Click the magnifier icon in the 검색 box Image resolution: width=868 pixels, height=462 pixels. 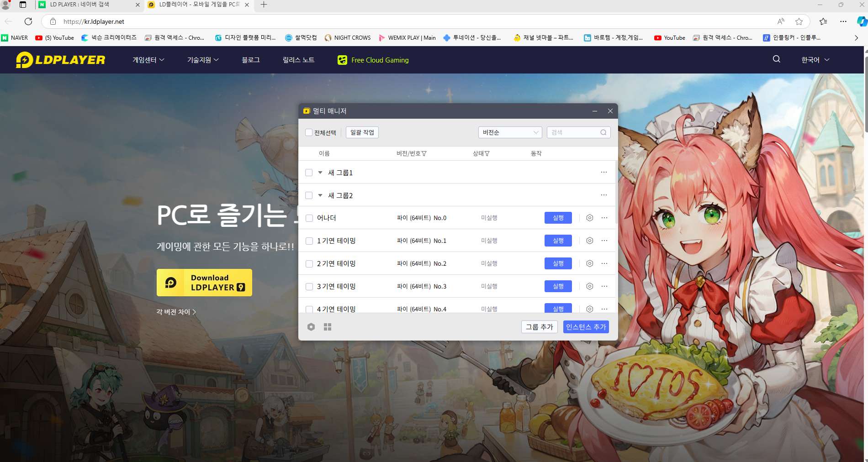point(603,132)
